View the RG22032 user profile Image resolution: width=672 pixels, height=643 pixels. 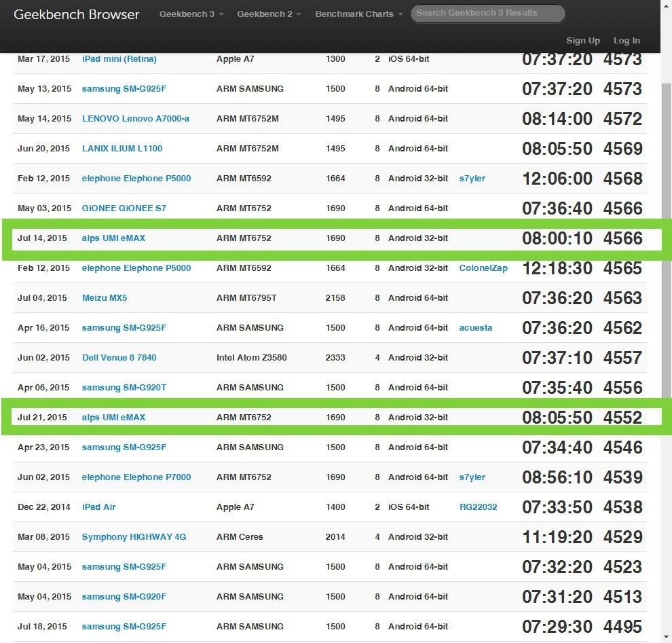click(x=478, y=507)
